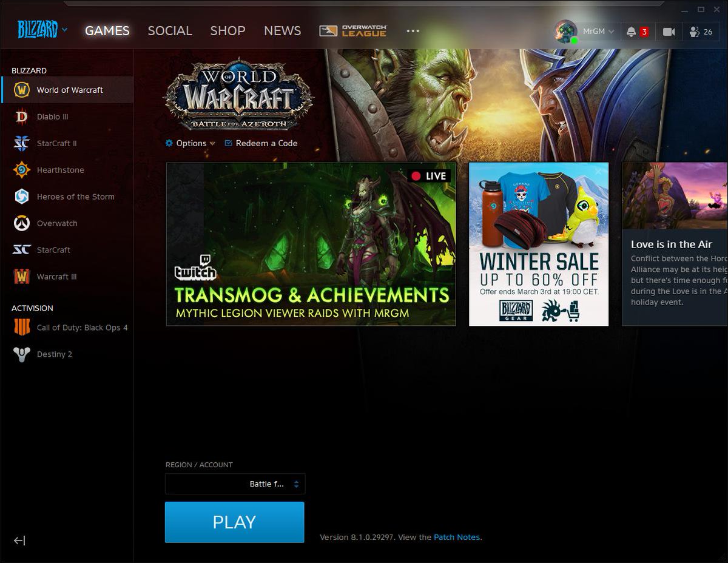Click the Redeem a Code link
Screen dimensions: 728x563
coord(261,143)
